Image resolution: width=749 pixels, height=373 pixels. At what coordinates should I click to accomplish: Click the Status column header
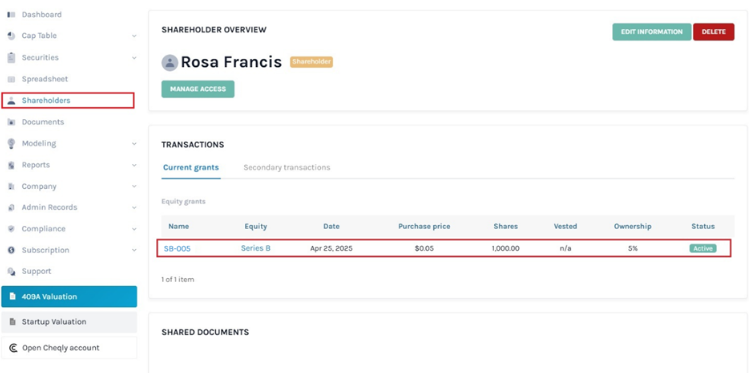pos(703,226)
